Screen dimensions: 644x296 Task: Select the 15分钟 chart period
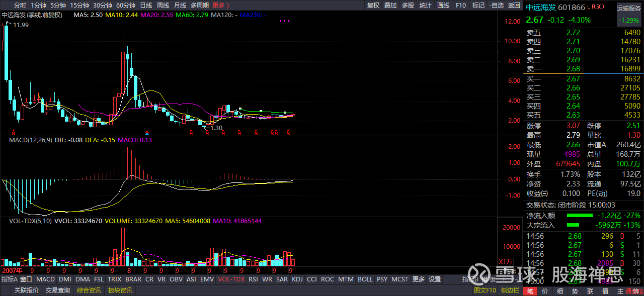pos(79,5)
